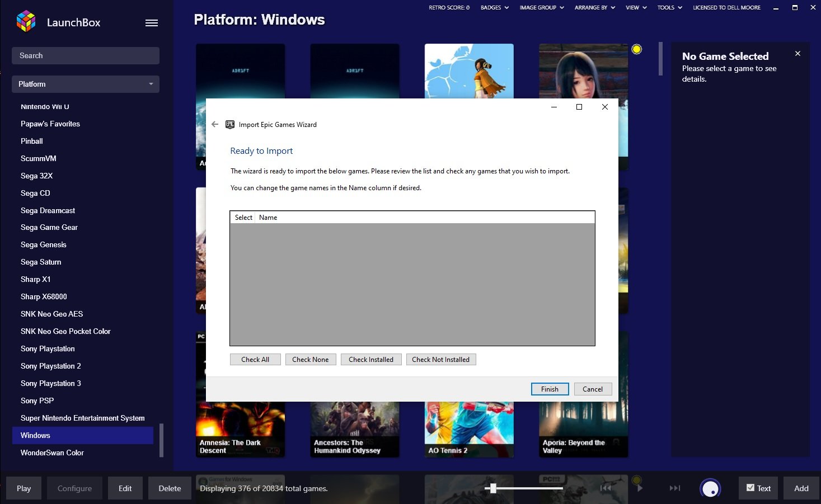821x504 pixels.
Task: Select Sony PSP platform
Action: (37, 401)
